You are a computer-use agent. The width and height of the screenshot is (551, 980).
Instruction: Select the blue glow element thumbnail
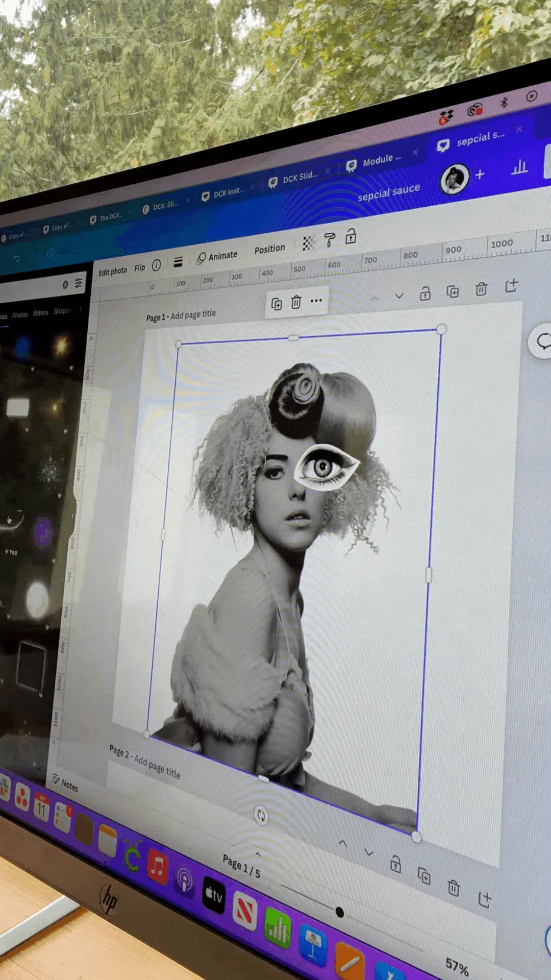[x=22, y=348]
